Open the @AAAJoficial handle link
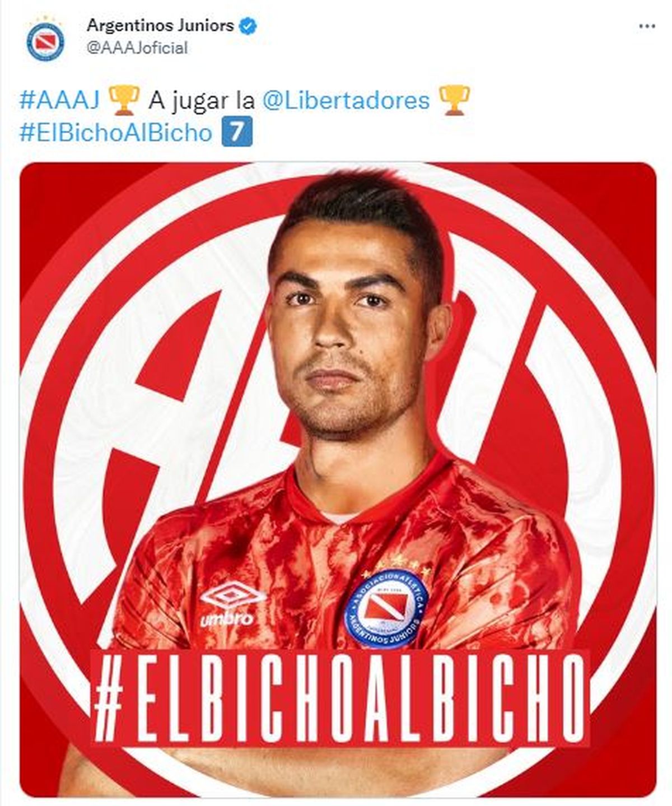 [137, 48]
